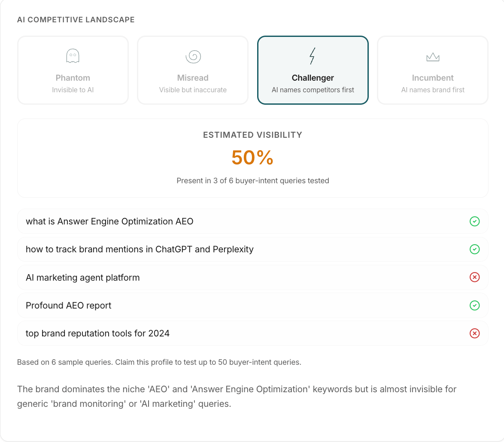Screen dimensions: 504x442
Task: Click the Incumbent crown icon
Action: [x=433, y=57]
